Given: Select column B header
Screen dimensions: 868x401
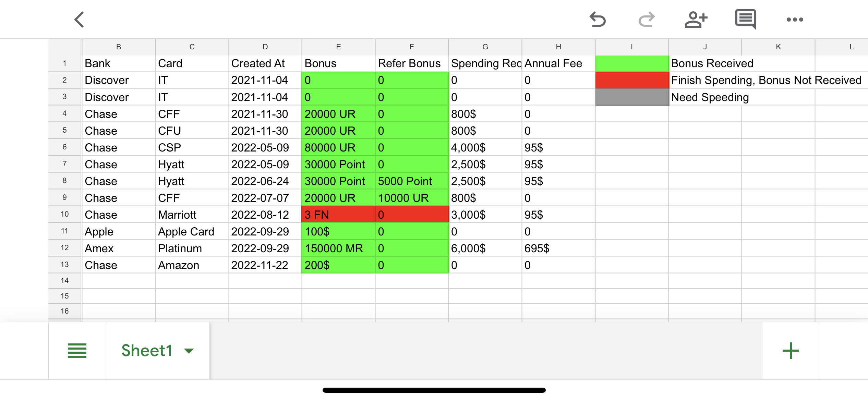Looking at the screenshot, I should (x=119, y=47).
